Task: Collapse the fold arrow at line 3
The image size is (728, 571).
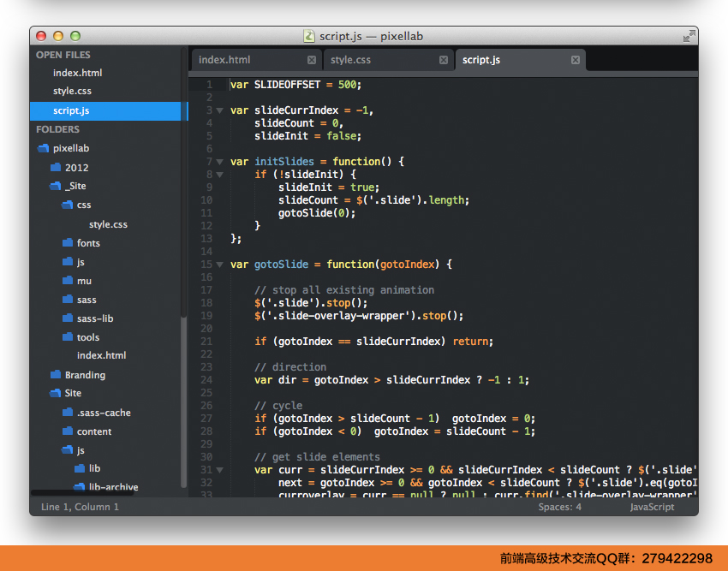Action: click(x=219, y=110)
